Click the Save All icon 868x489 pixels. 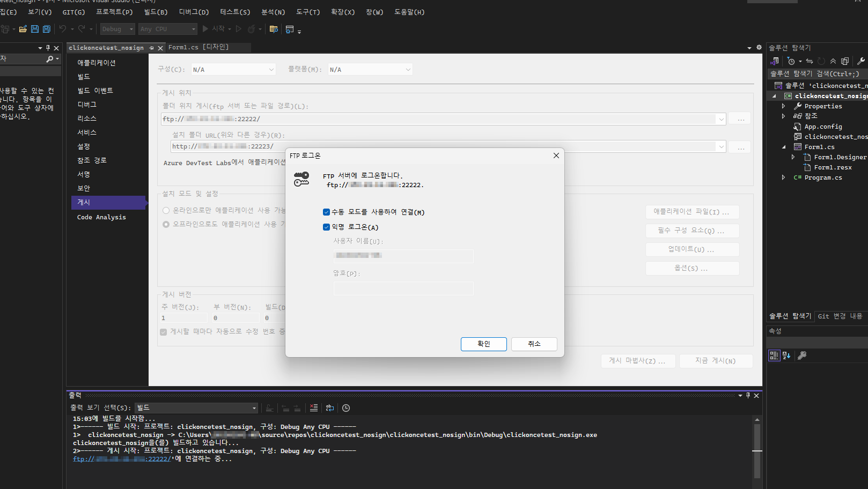47,29
